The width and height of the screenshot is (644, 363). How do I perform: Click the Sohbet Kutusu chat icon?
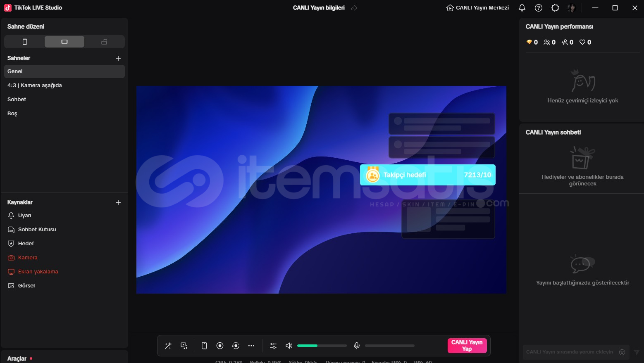click(x=11, y=230)
